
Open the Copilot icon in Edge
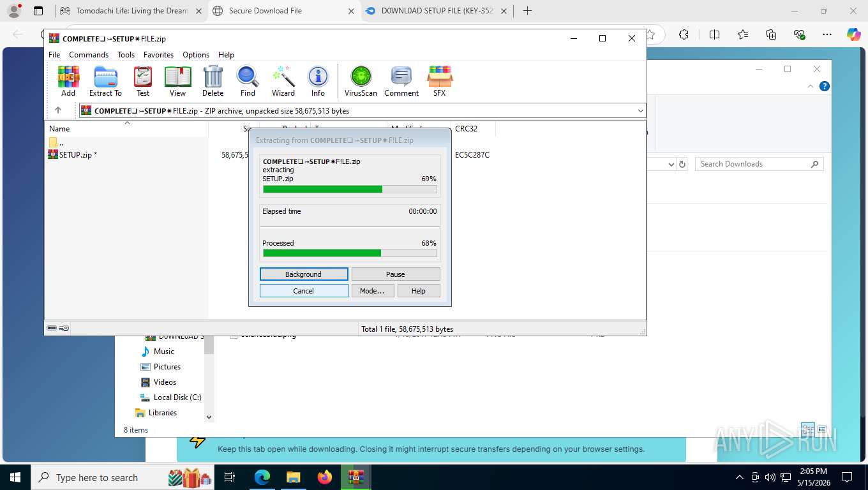pos(853,34)
